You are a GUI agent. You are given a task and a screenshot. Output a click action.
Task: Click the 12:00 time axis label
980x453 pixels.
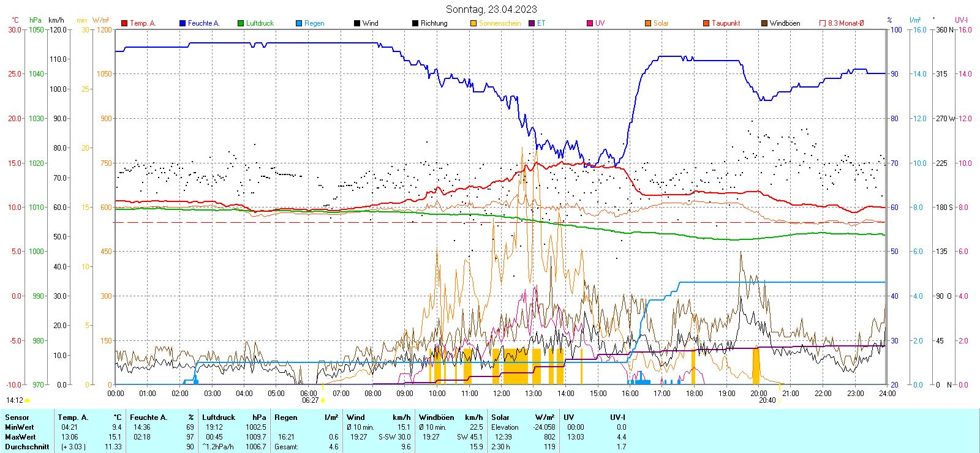502,394
